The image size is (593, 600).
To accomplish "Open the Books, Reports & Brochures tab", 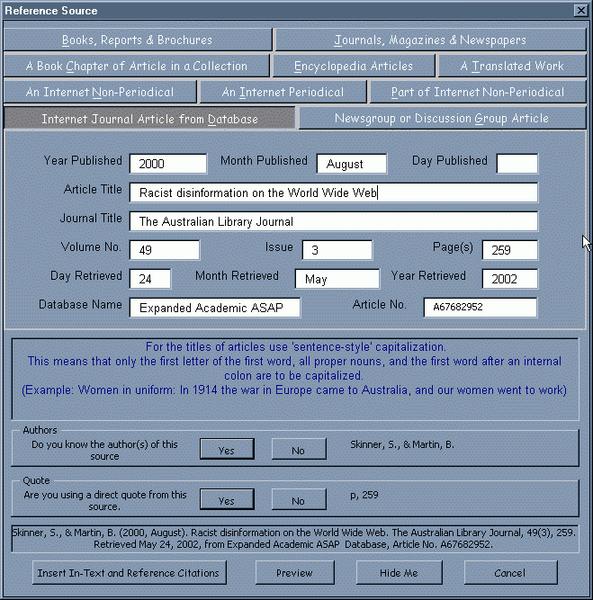I will point(137,40).
